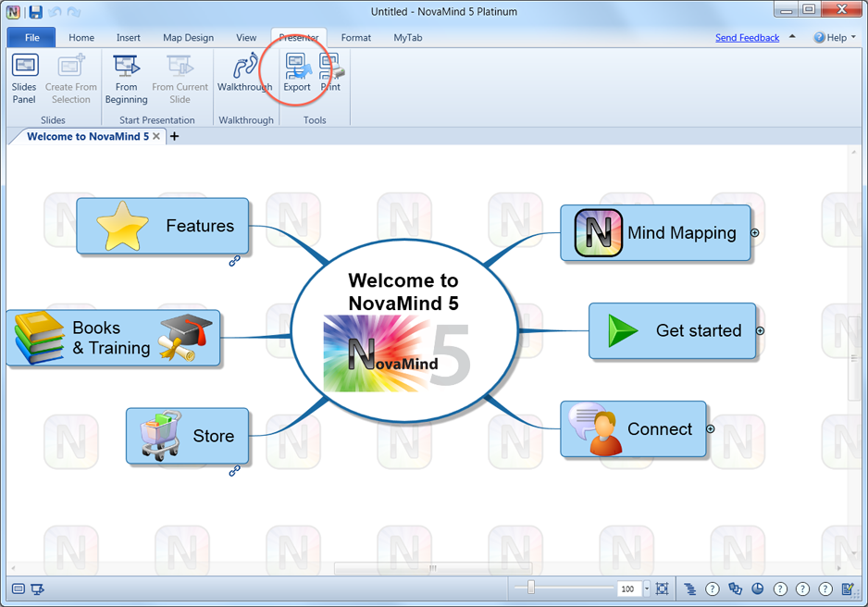Select the Presenter ribbon tab

click(x=299, y=38)
